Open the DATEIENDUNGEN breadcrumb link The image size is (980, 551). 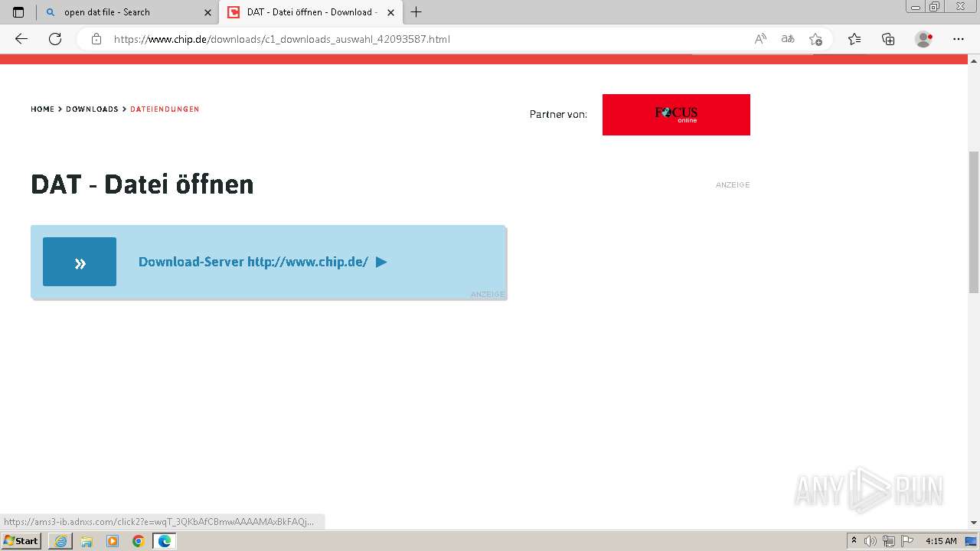[x=165, y=109]
